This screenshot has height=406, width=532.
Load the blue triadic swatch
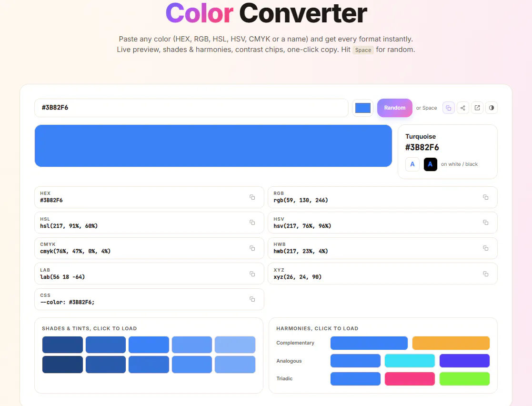point(355,379)
